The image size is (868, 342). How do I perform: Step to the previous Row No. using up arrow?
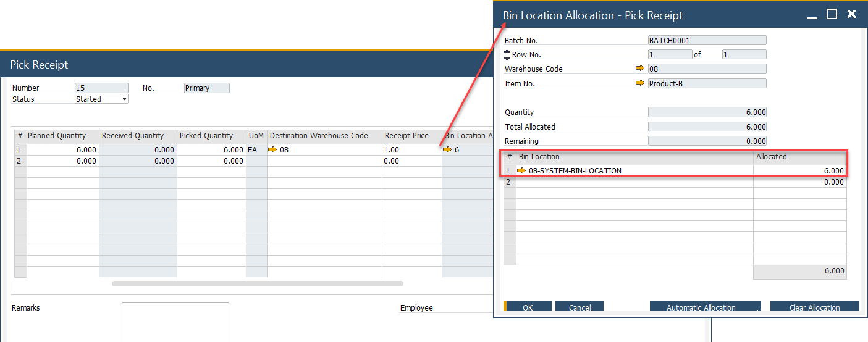tap(507, 52)
